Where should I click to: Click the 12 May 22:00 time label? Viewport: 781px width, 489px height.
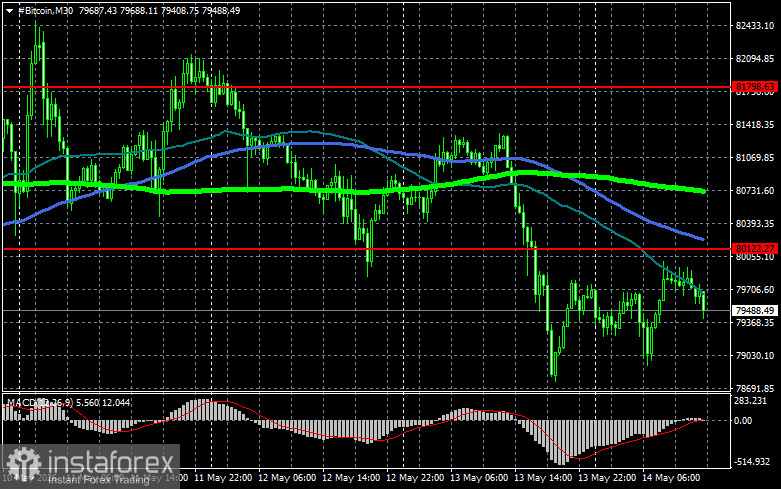[415, 478]
